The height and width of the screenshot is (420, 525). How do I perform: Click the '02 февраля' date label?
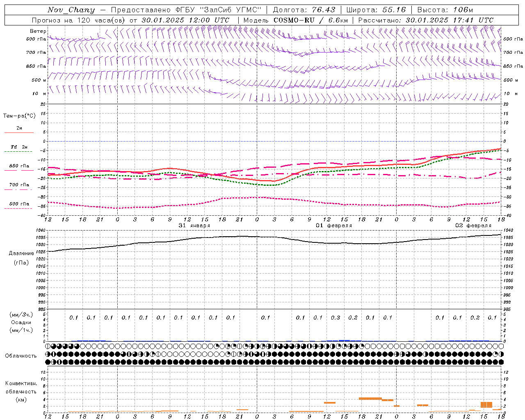pos(473,226)
